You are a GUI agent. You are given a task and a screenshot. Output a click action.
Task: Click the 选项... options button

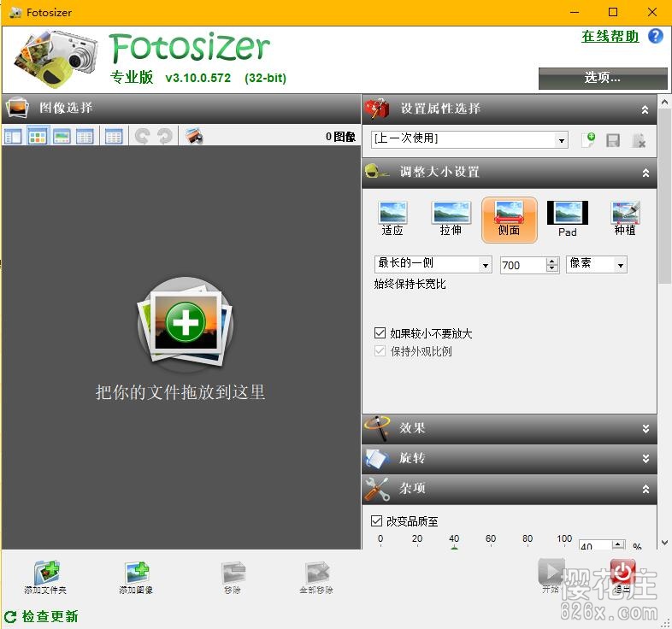(603, 79)
